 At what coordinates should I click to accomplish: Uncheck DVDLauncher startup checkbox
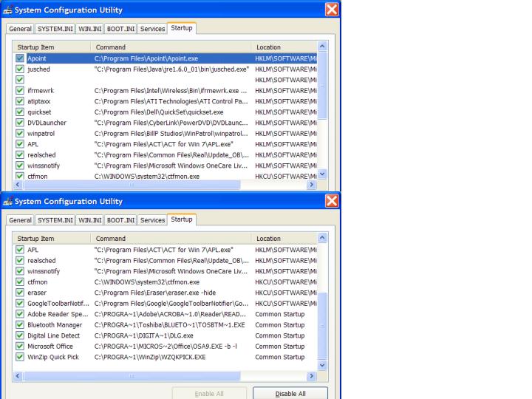[20, 123]
